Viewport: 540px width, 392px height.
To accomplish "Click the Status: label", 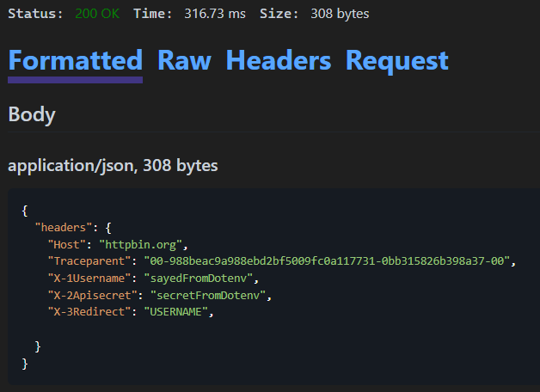I will click(35, 14).
